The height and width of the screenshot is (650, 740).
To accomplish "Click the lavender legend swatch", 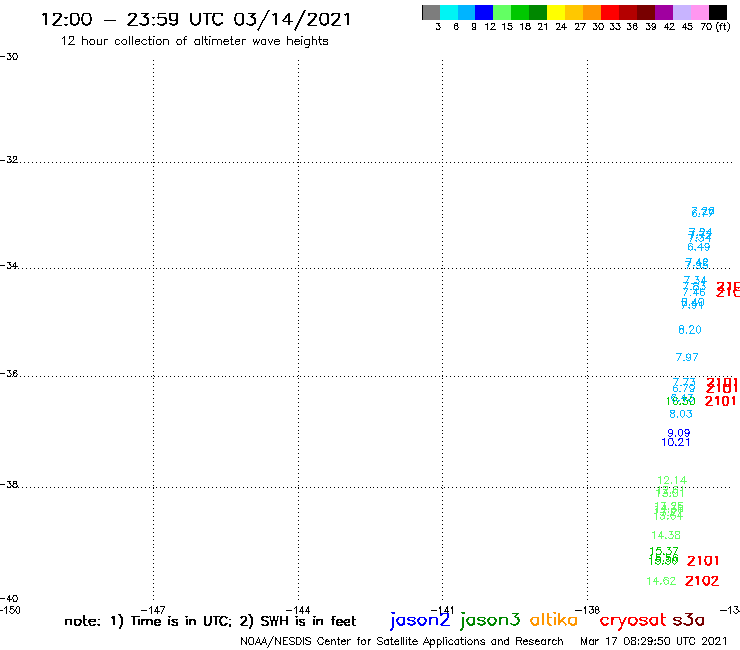I will point(681,12).
